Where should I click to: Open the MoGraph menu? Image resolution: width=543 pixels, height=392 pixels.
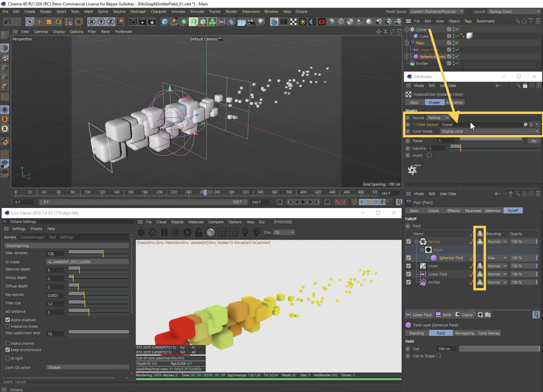[138, 11]
